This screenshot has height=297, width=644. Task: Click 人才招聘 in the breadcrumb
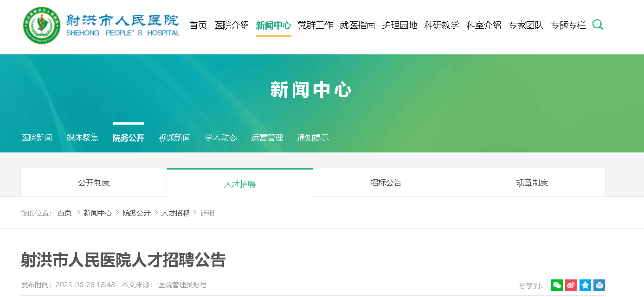(x=175, y=213)
